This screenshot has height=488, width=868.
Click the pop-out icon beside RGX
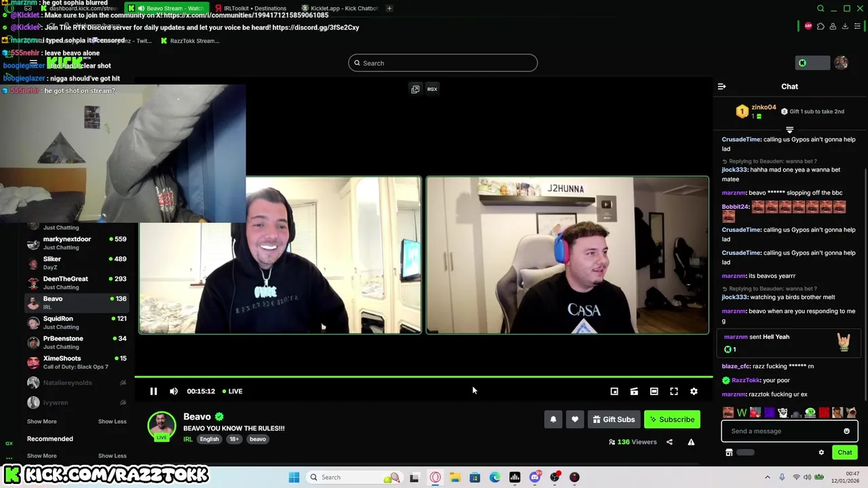[x=415, y=89]
